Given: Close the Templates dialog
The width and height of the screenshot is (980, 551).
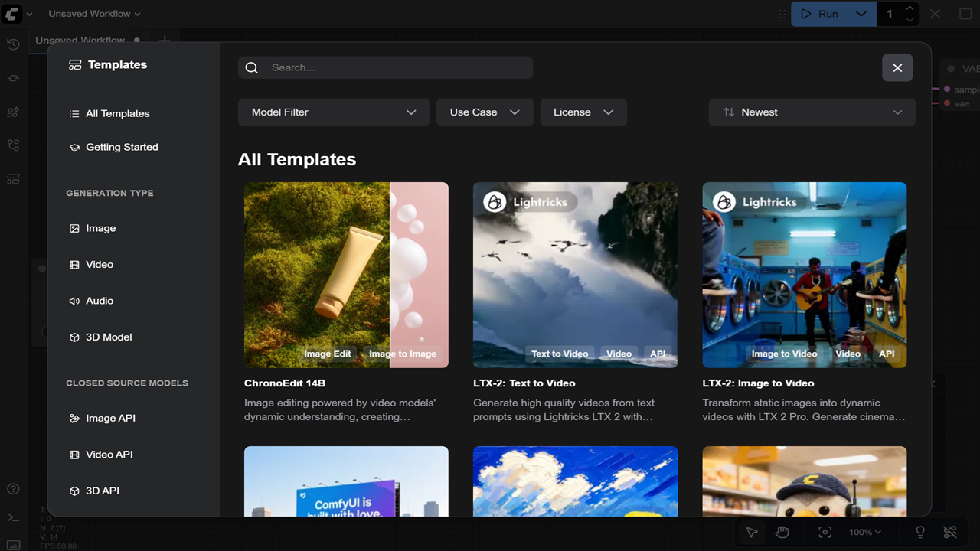Looking at the screenshot, I should point(897,67).
